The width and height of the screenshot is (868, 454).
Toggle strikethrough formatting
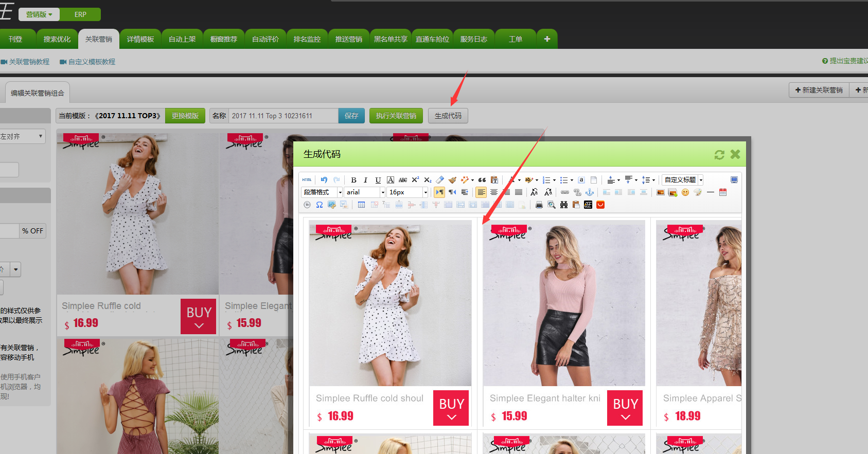403,180
